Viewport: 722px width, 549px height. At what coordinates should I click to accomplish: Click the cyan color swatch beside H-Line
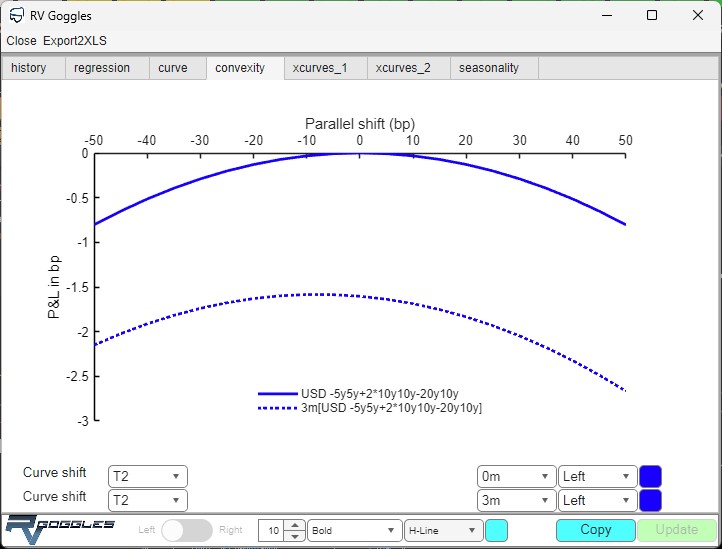496,531
